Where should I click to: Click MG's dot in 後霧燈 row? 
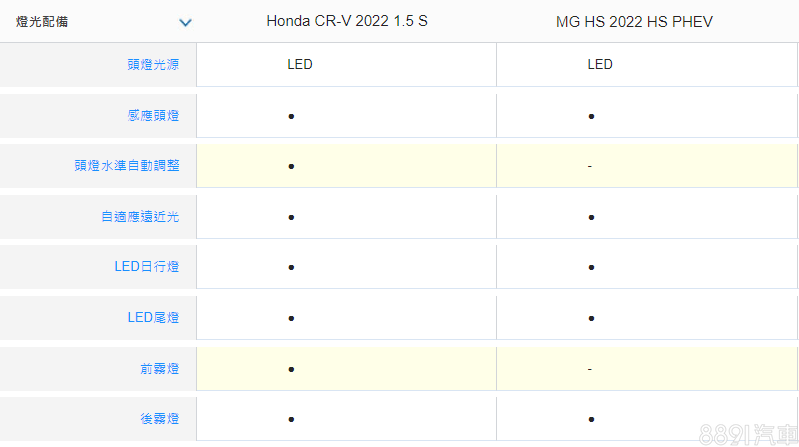tap(592, 419)
